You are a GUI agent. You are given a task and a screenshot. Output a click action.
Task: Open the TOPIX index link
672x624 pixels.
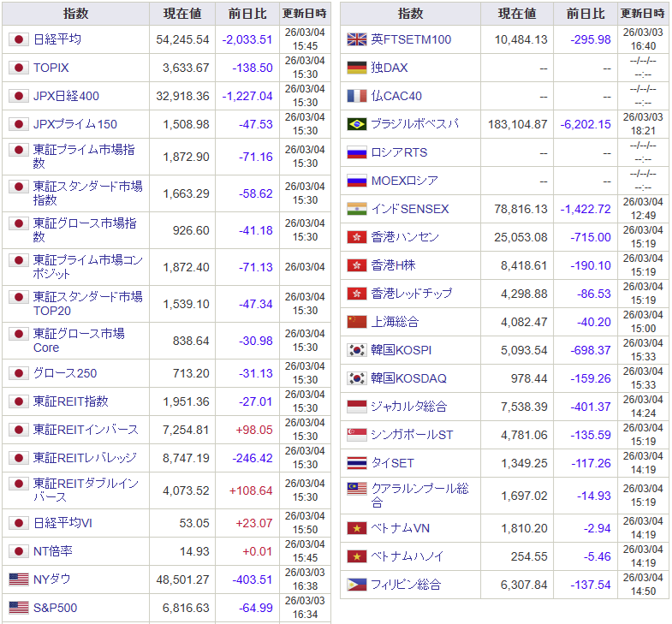point(51,68)
